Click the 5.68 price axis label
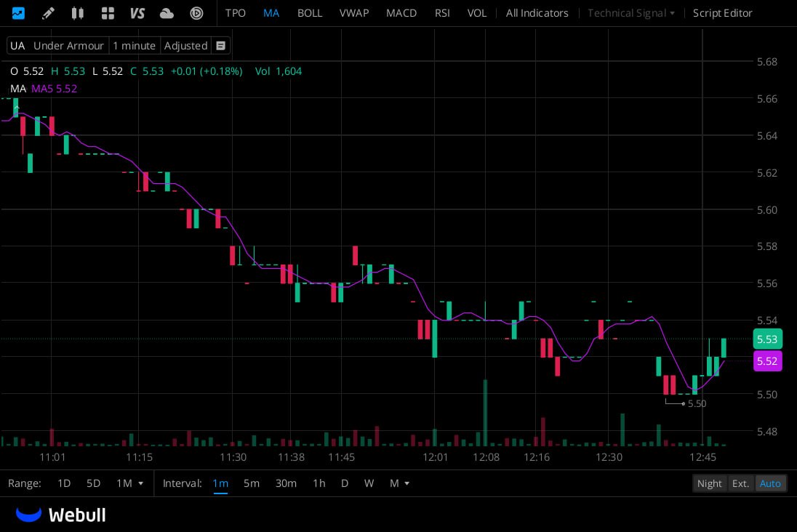The image size is (797, 532). [x=767, y=62]
